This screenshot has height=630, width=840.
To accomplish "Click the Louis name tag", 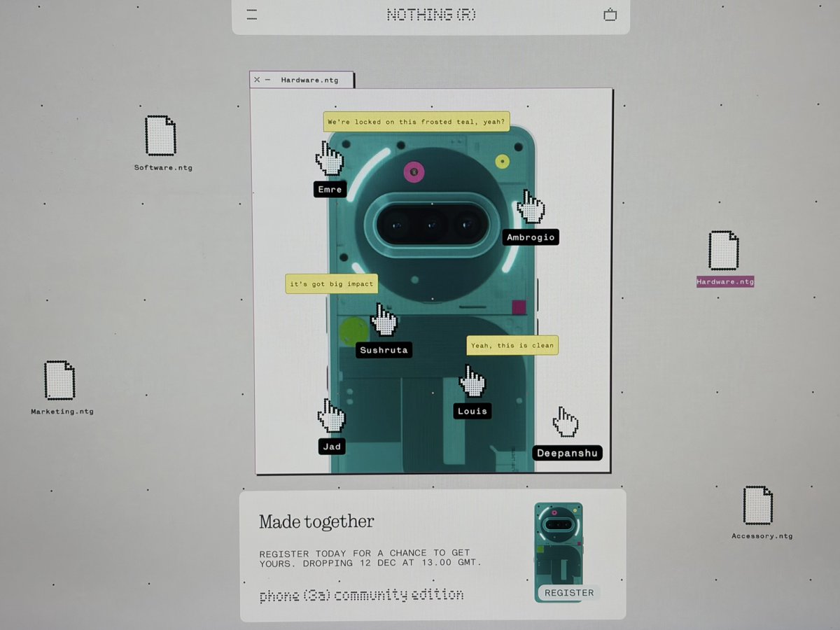I will point(472,411).
